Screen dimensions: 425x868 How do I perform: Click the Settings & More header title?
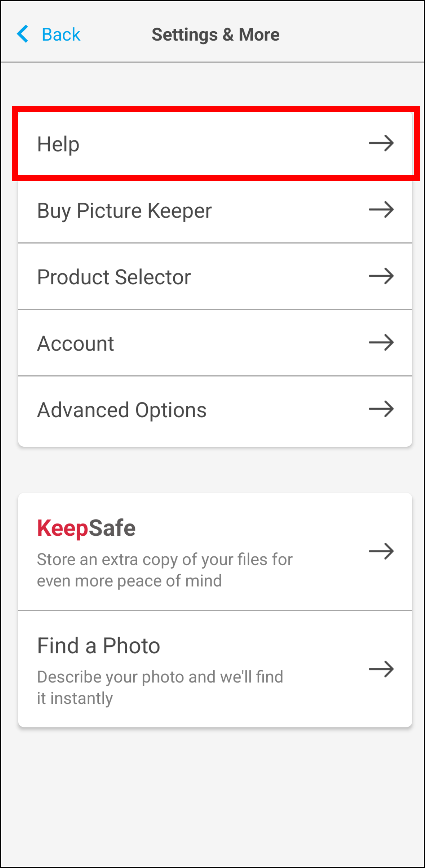pos(215,35)
